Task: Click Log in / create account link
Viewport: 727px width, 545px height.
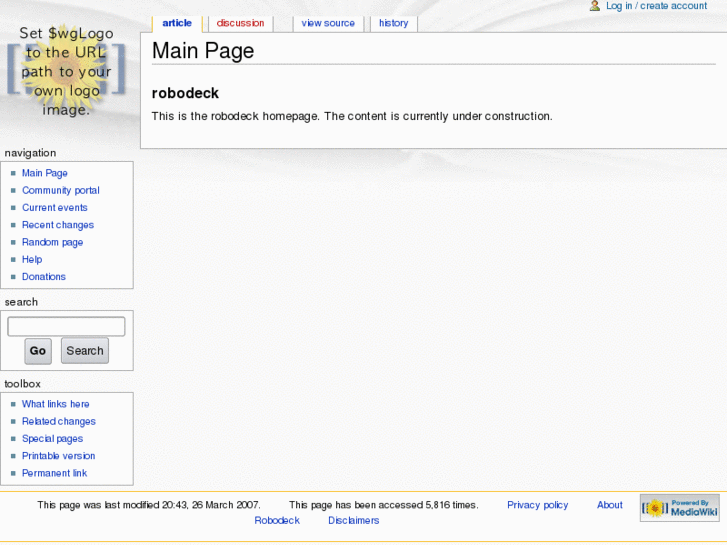Action: [x=657, y=6]
